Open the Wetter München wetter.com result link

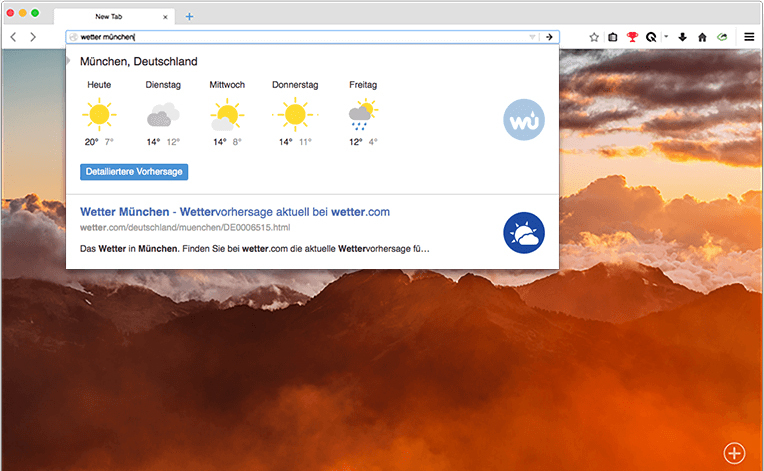point(235,212)
